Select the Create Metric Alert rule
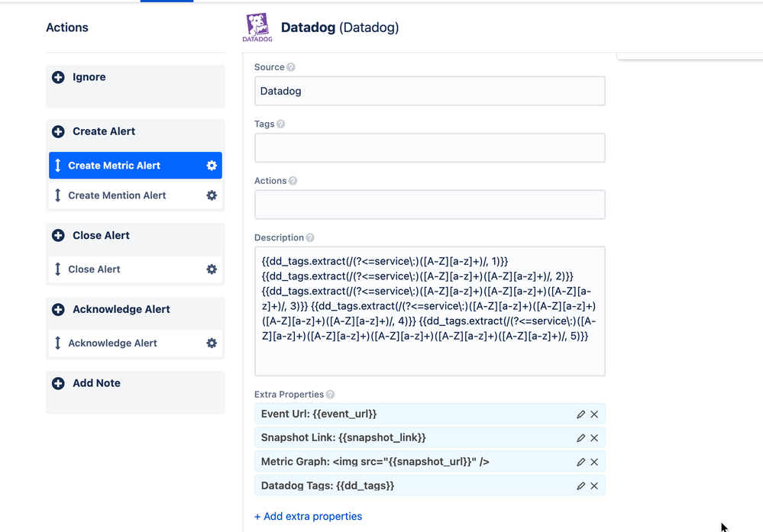 (x=135, y=166)
